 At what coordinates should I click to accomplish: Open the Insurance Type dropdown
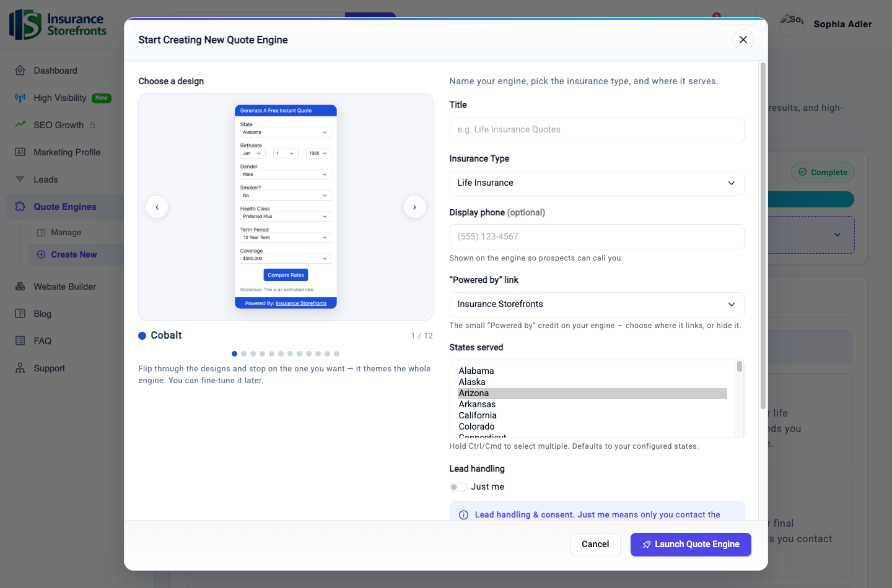point(597,183)
